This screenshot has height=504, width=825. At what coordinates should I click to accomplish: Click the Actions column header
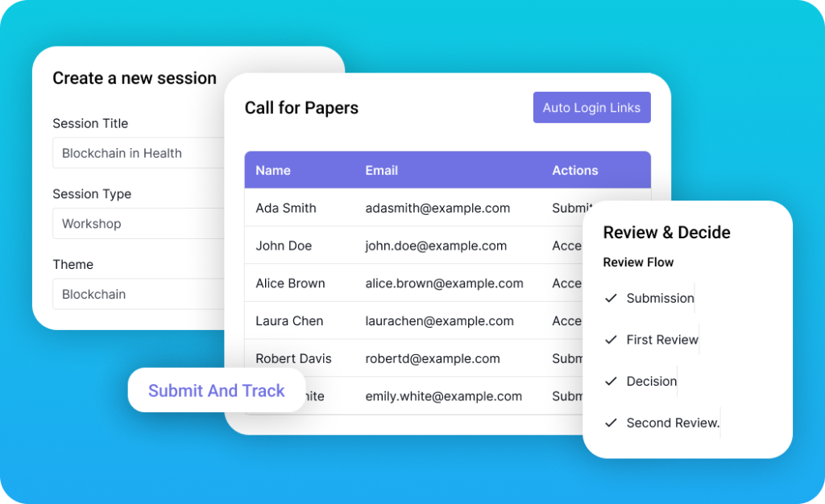[574, 171]
